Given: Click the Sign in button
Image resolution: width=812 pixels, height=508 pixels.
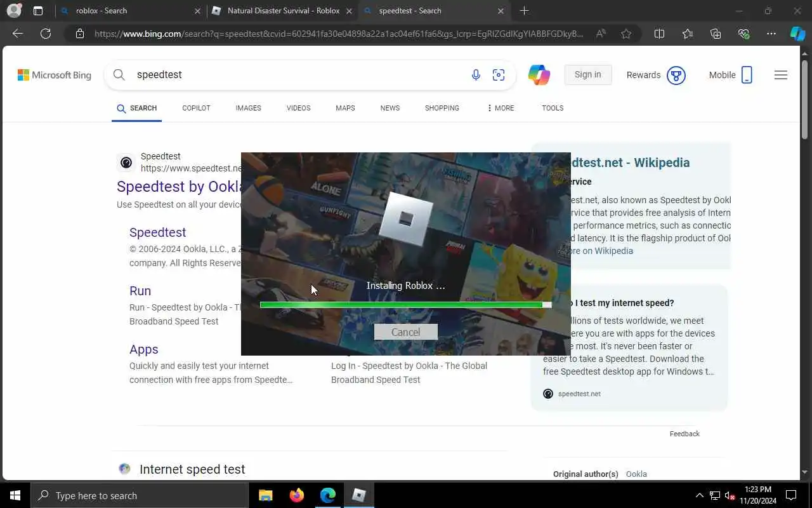Looking at the screenshot, I should [587, 74].
